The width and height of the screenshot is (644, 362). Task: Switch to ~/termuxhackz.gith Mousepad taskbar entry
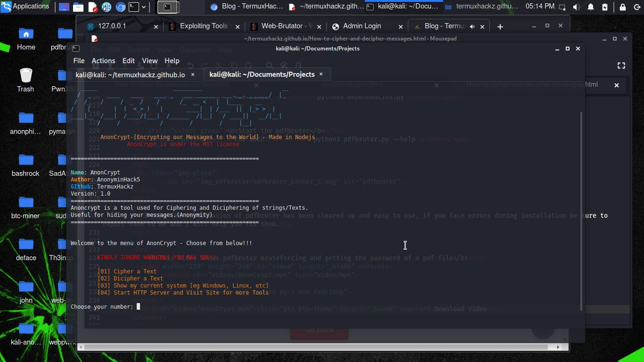pyautogui.click(x=326, y=7)
